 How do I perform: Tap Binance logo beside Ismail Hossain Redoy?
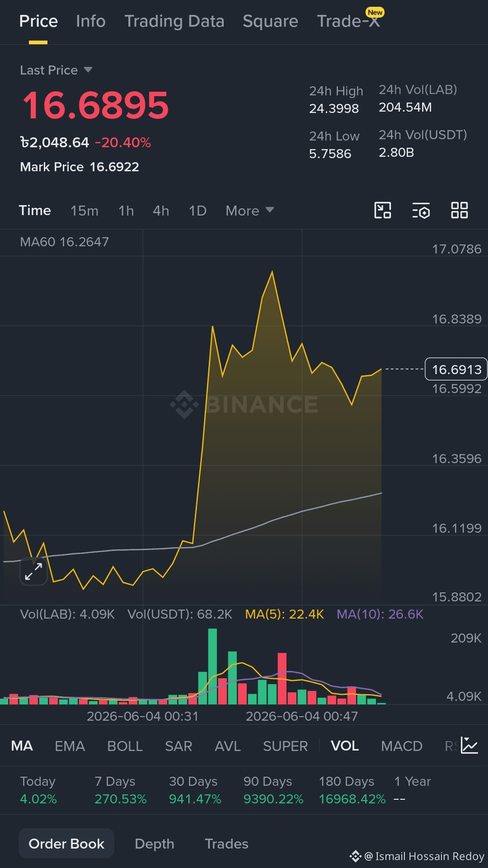(x=355, y=856)
